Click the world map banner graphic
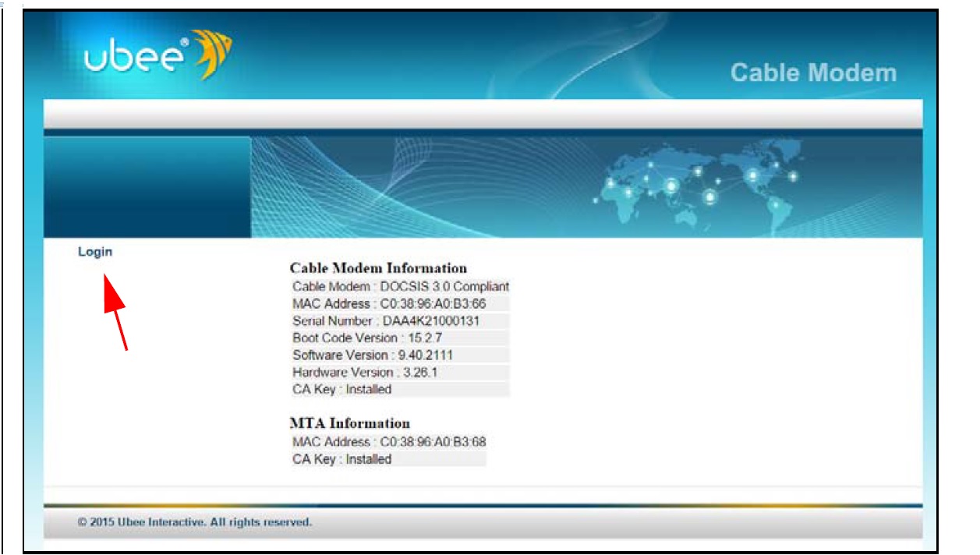980x555 pixels. click(694, 183)
